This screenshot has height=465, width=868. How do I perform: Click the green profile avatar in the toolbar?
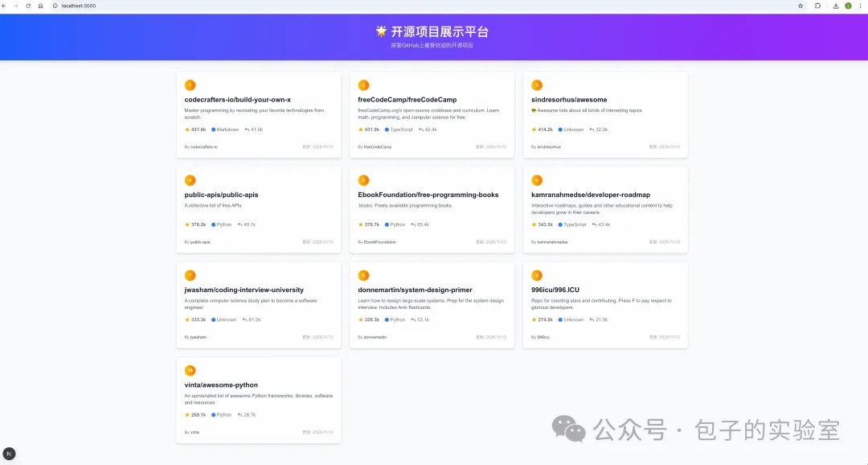pyautogui.click(x=847, y=6)
